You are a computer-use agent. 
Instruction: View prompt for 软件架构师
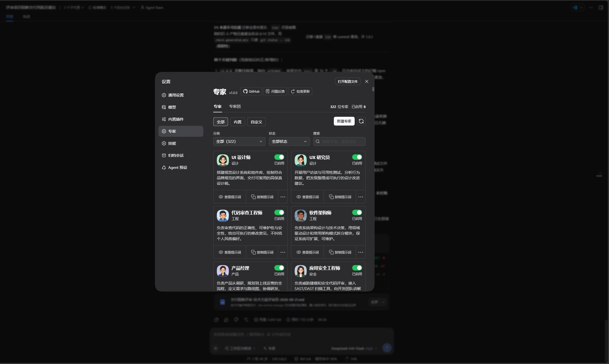(308, 252)
